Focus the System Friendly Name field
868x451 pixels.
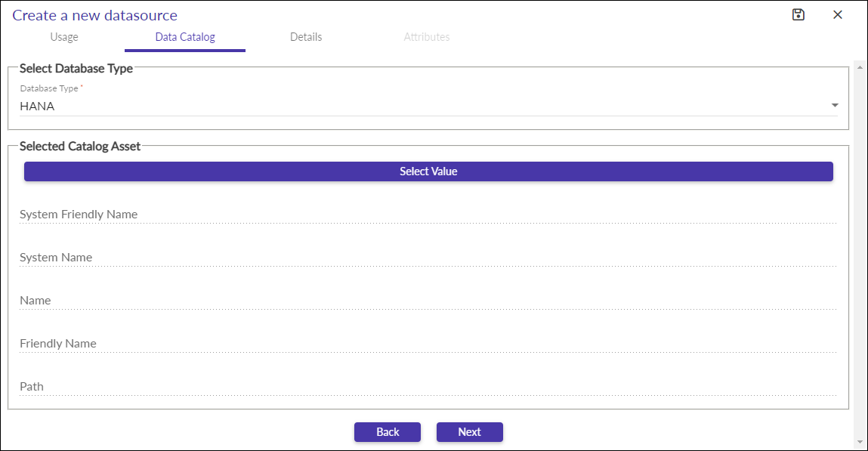[428, 214]
